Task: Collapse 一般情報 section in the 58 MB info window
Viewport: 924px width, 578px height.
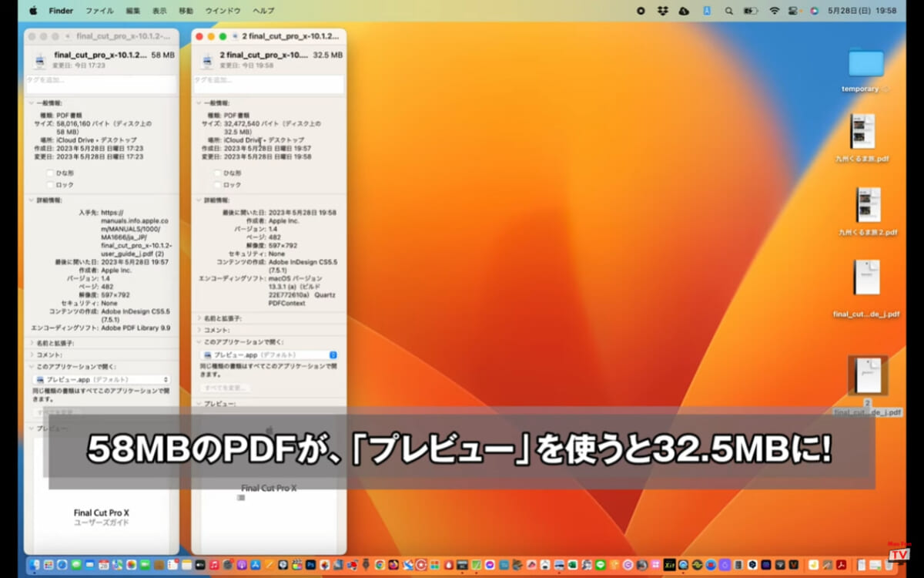Action: tap(31, 102)
